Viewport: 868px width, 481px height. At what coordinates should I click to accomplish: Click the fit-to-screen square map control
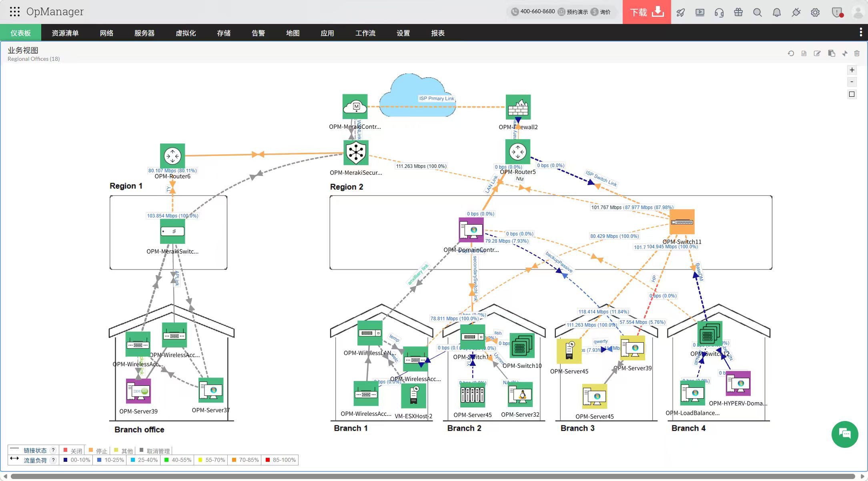point(852,94)
